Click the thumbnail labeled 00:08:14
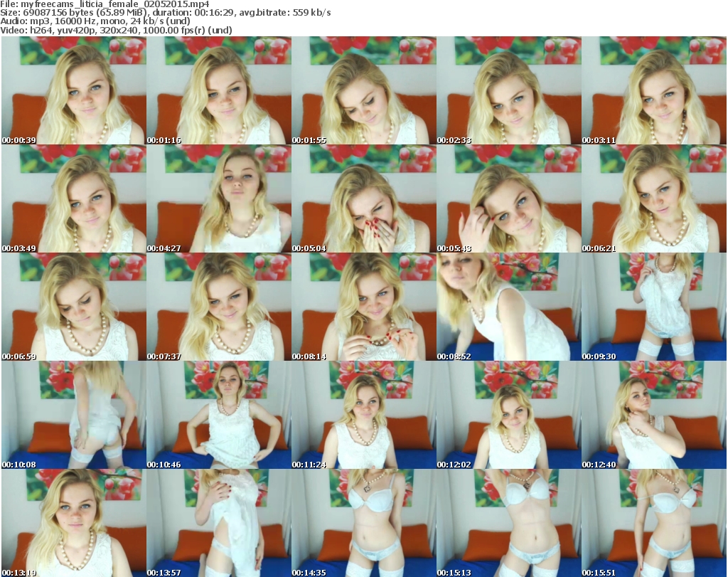728x577 pixels. pos(363,307)
